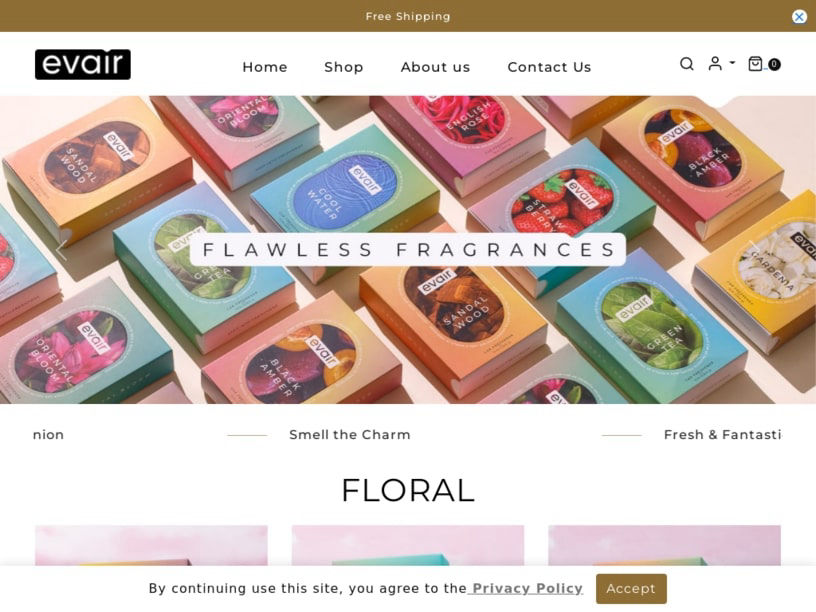
Task: Click the Flawless Fragrances banner label
Action: 407,250
